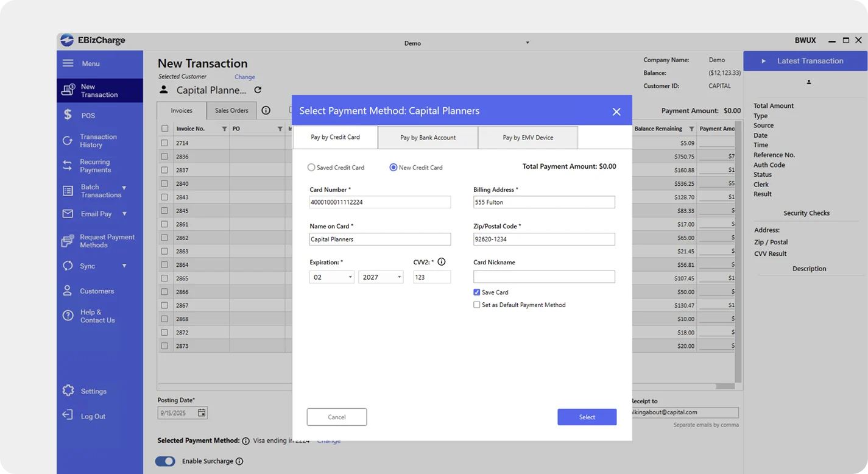Click the POS dollar sign icon

pyautogui.click(x=68, y=115)
